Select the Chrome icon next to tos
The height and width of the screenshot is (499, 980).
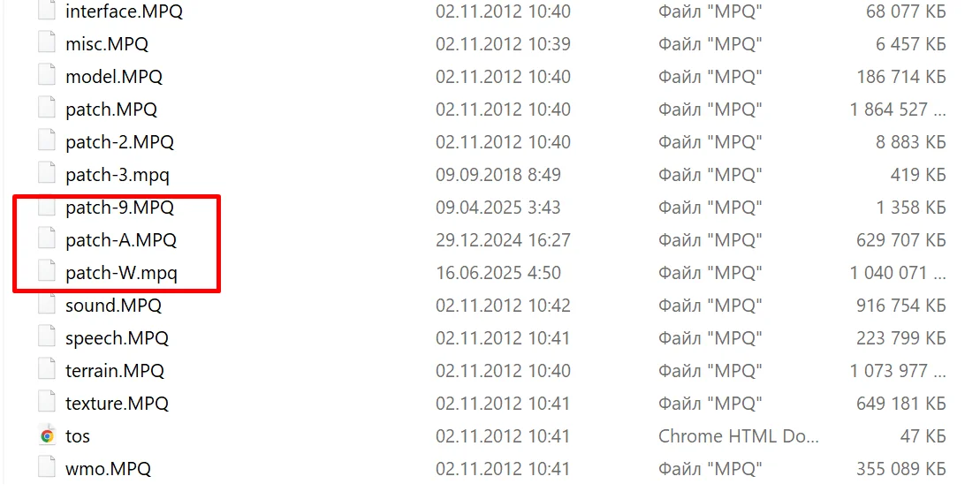point(47,435)
